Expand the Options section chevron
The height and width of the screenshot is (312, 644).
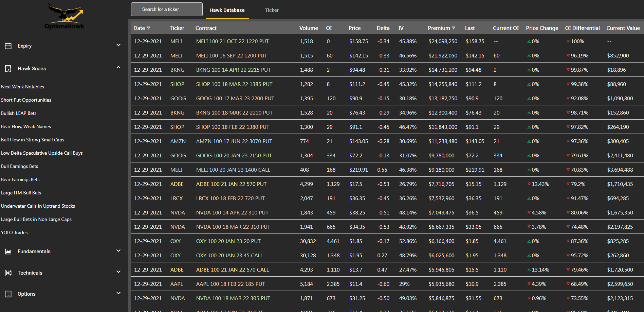pyautogui.click(x=118, y=293)
